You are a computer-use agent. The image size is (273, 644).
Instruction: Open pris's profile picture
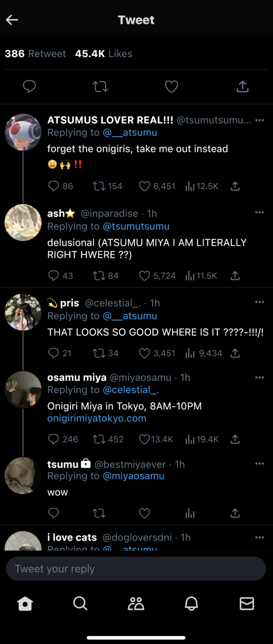coord(23,312)
